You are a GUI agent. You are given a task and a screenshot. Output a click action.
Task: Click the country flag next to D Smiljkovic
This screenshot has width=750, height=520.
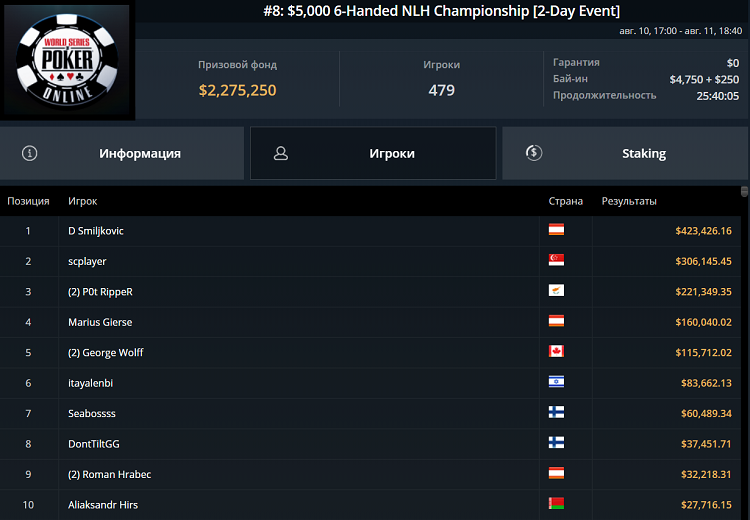pyautogui.click(x=556, y=231)
